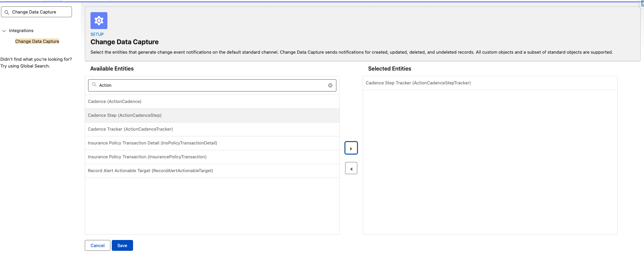This screenshot has height=268, width=644.
Task: Select Cadence (ActionCadence) entity
Action: [x=114, y=102]
